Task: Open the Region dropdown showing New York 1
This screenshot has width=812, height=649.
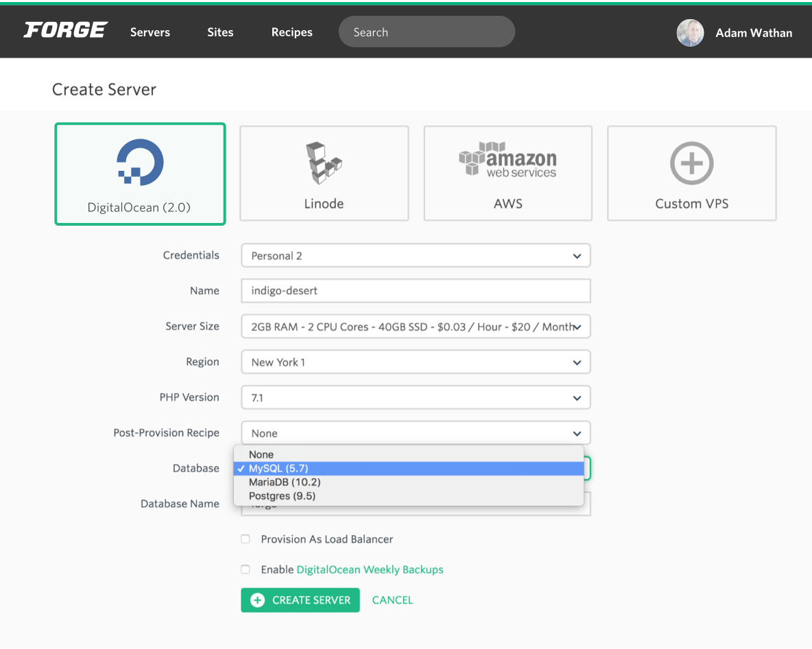Action: pos(416,362)
